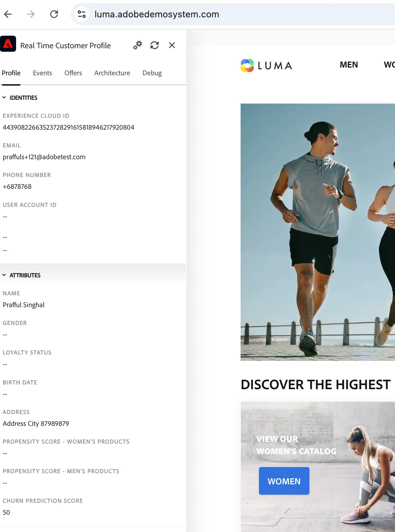This screenshot has height=532, width=395.
Task: Switch to the Events tab
Action: pos(42,73)
